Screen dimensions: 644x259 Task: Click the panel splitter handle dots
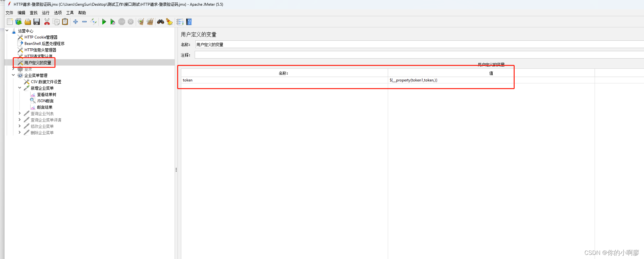pos(176,170)
